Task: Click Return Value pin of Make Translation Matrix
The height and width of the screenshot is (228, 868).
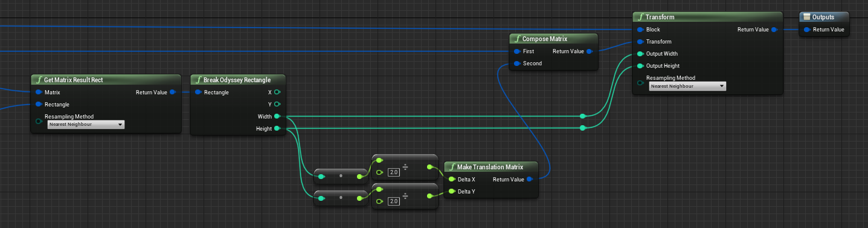Action: [x=530, y=179]
